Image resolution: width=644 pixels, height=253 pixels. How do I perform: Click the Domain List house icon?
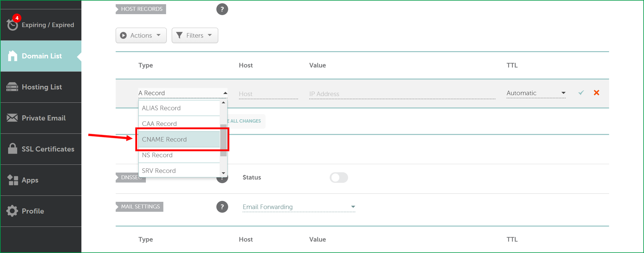point(13,56)
